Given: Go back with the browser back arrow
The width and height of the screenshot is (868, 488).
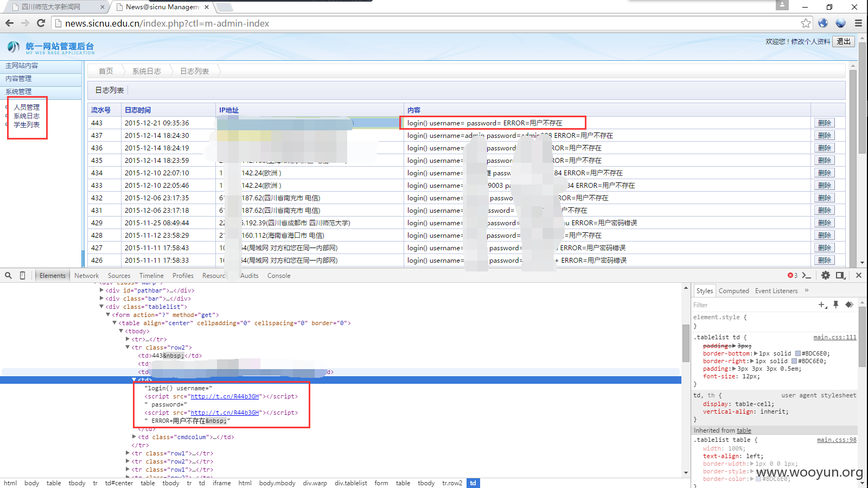Looking at the screenshot, I should point(9,23).
